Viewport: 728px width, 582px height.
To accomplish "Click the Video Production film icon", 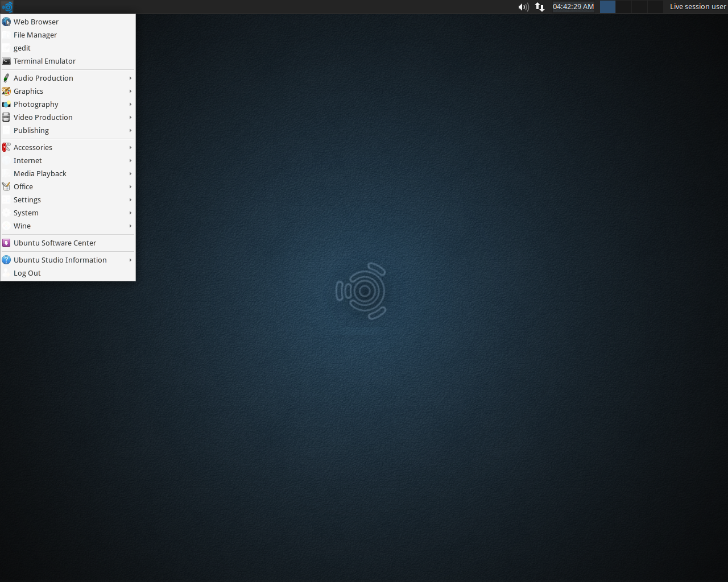I will (6, 117).
